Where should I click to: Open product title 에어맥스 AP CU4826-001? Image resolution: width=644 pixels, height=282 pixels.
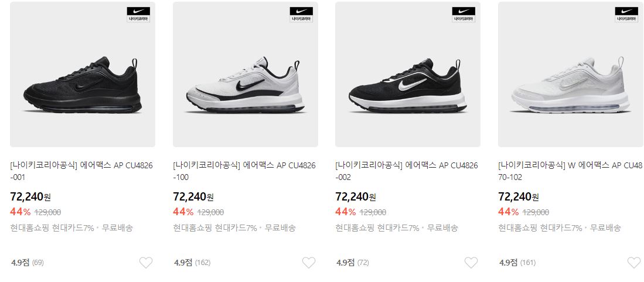81,171
